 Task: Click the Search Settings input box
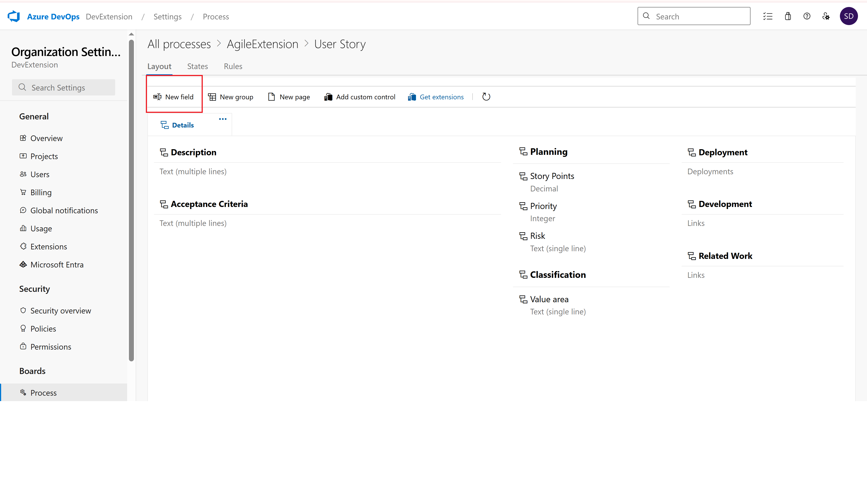[x=64, y=88]
